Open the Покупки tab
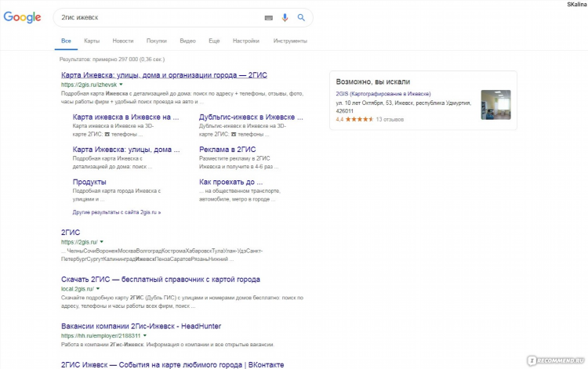 pyautogui.click(x=156, y=41)
